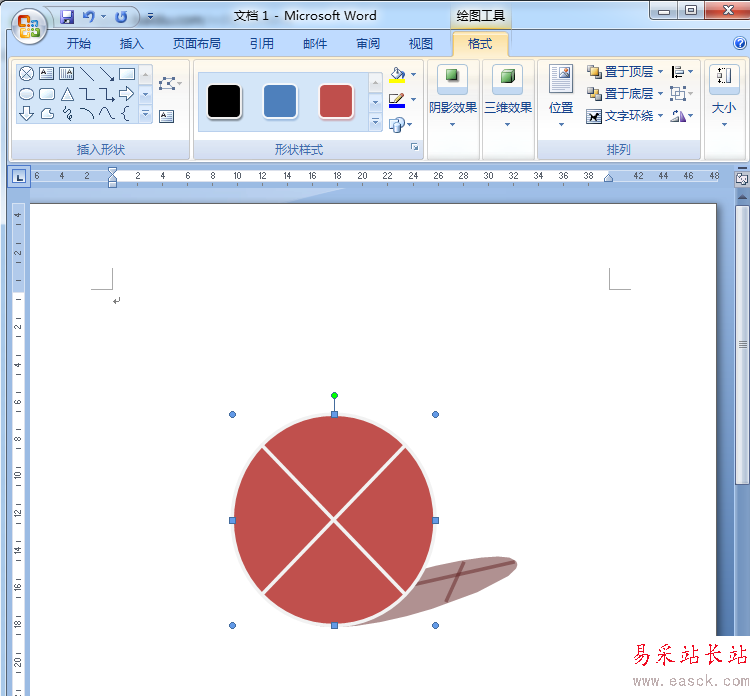The width and height of the screenshot is (750, 696).
Task: Select the elbow arrow connector shape
Action: [x=107, y=94]
